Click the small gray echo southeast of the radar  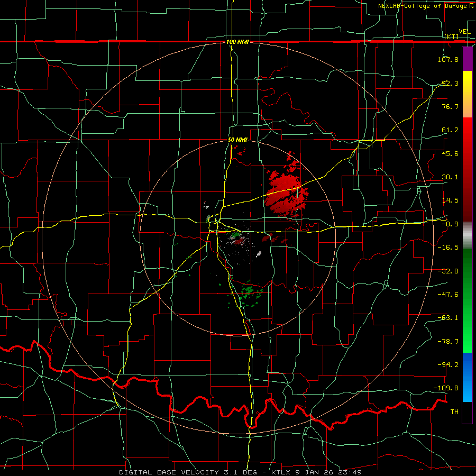[259, 254]
